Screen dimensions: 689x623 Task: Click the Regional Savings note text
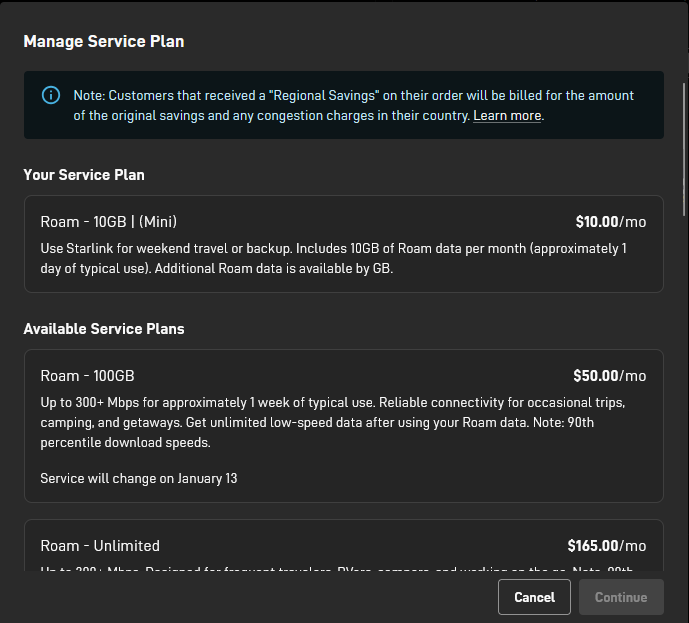click(x=300, y=96)
